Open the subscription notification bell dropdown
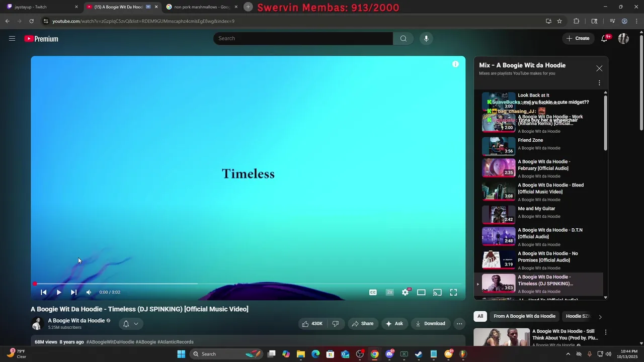The image size is (644, 362). [131, 324]
